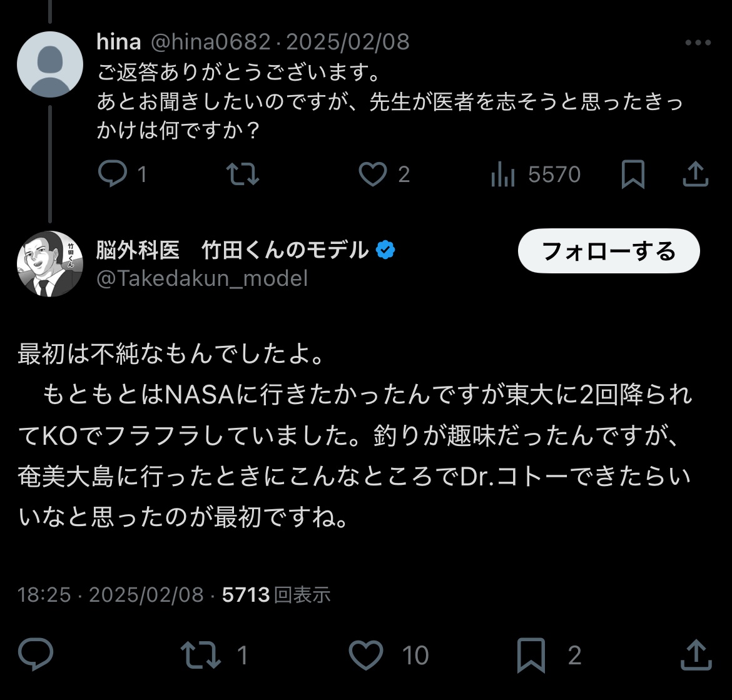The height and width of the screenshot is (700, 732).
Task: Click the フォローする button
Action: [608, 251]
